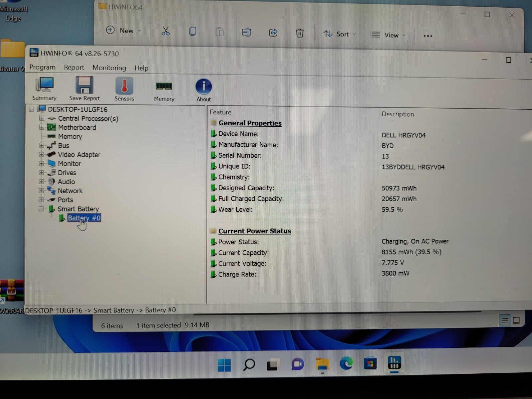Expand the Motherboard tree node
This screenshot has height=399, width=532.
click(41, 127)
